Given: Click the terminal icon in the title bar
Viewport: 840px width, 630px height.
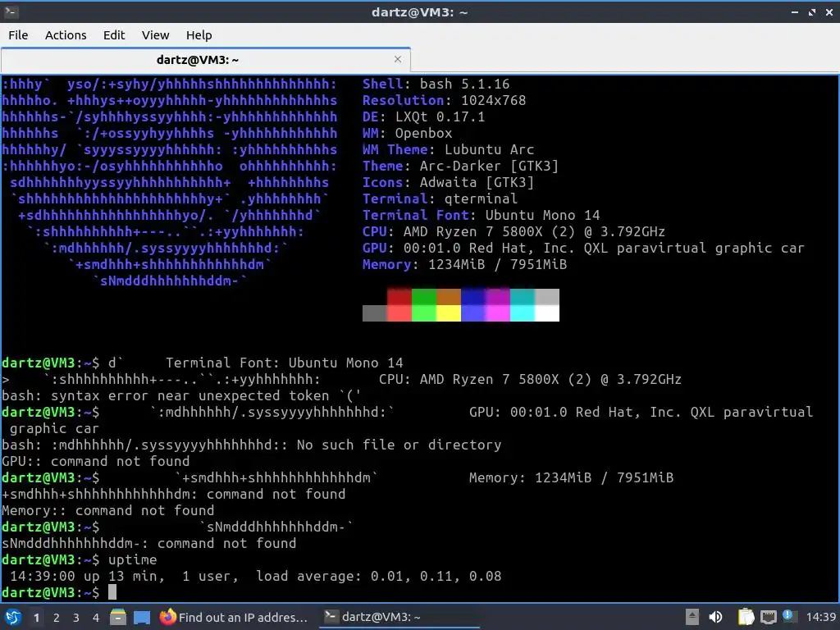Looking at the screenshot, I should (11, 11).
